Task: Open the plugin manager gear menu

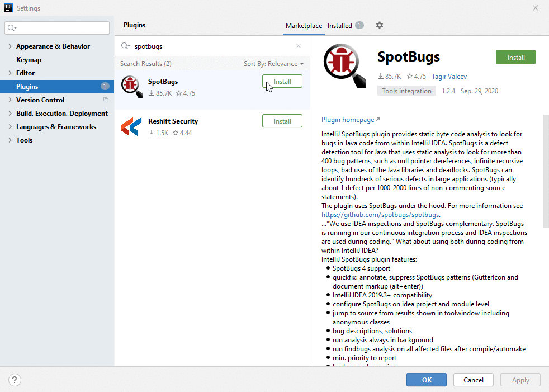Action: coord(380,25)
